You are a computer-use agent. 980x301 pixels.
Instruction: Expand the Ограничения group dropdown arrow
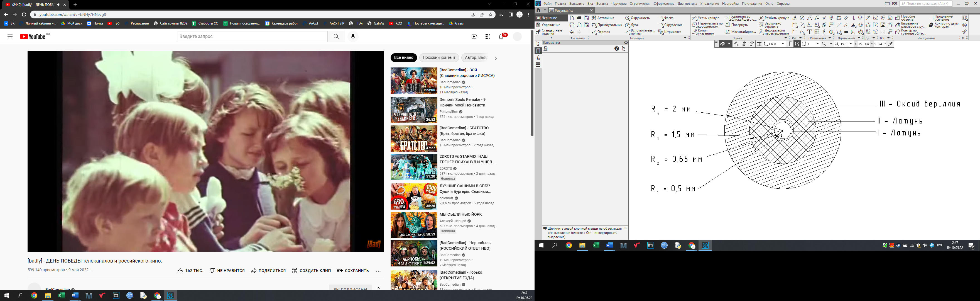(859, 38)
